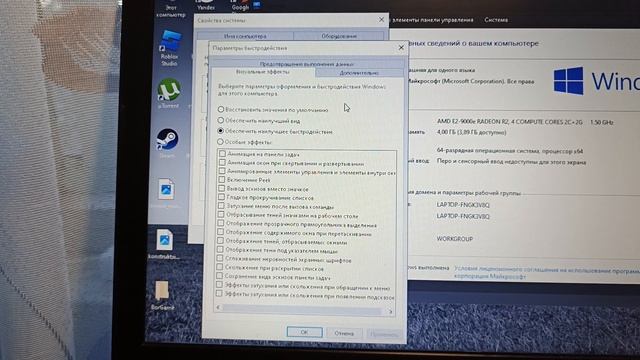Enable 'Отображение содержимого окна при перетаскивании'

pyautogui.click(x=220, y=232)
